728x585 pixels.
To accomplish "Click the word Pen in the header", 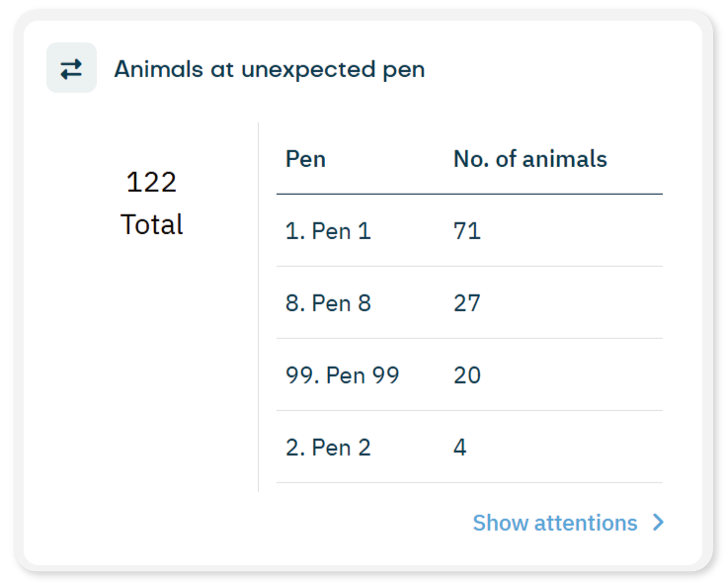I will click(305, 159).
